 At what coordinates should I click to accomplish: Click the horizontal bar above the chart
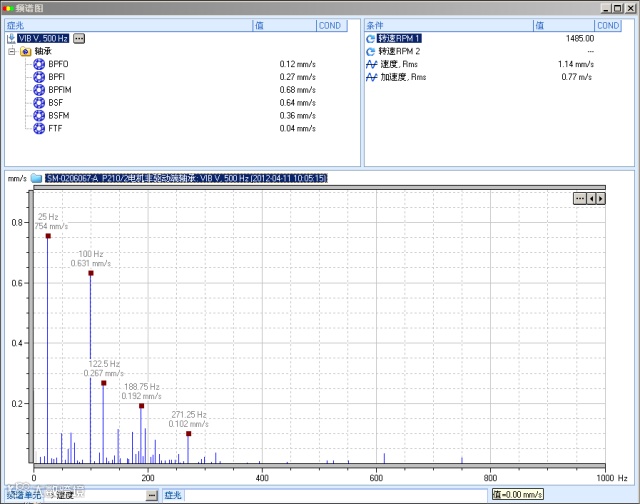(320, 187)
